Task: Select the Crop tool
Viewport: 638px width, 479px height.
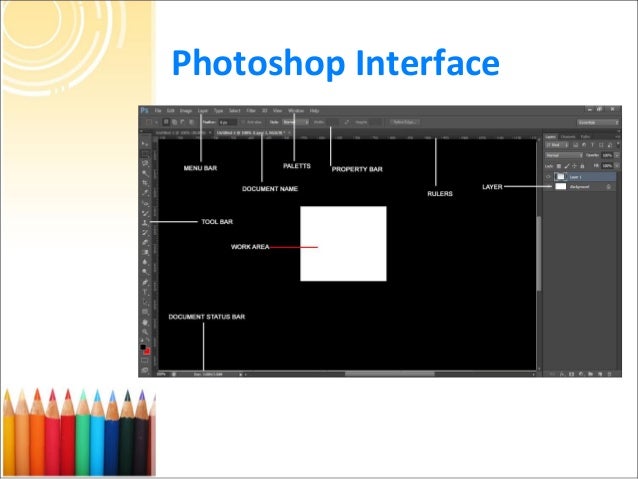Action: pyautogui.click(x=144, y=184)
